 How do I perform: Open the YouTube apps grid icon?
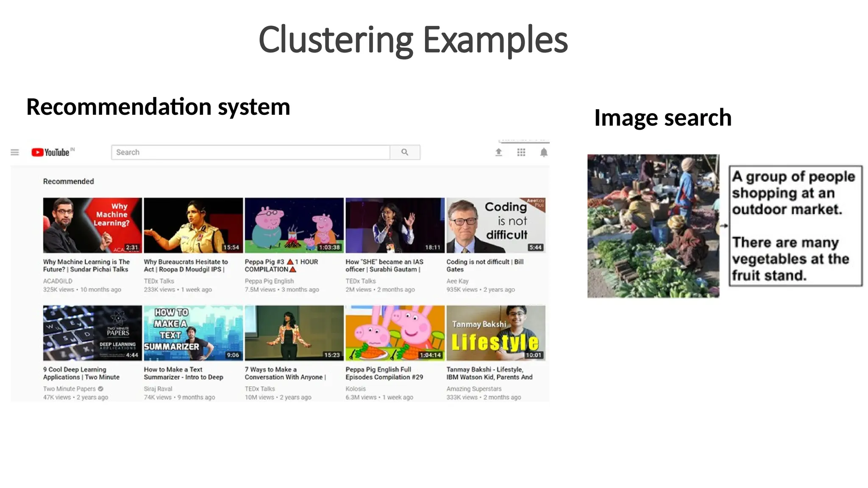click(521, 152)
